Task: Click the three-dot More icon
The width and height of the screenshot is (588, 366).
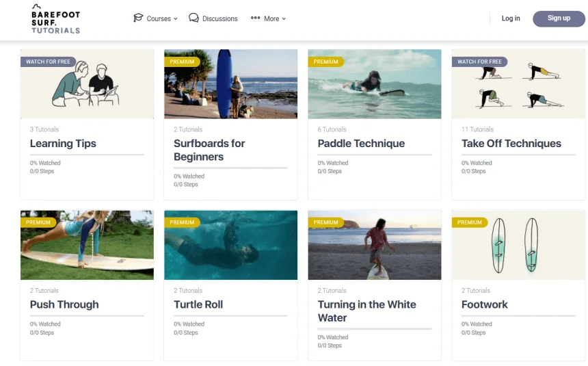Action: point(256,18)
